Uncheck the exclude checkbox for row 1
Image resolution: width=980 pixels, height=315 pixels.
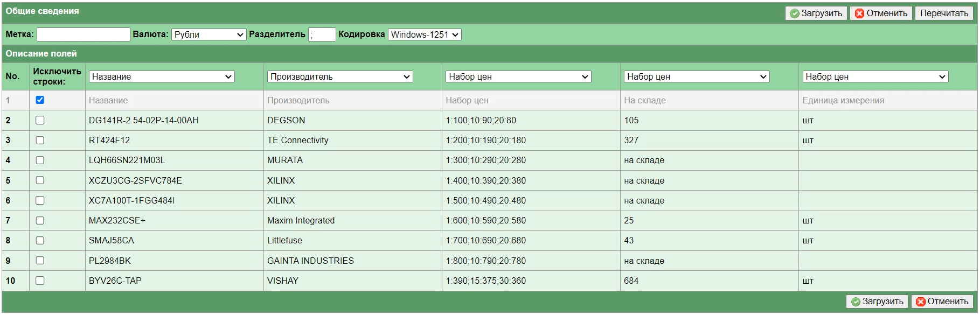pos(40,100)
